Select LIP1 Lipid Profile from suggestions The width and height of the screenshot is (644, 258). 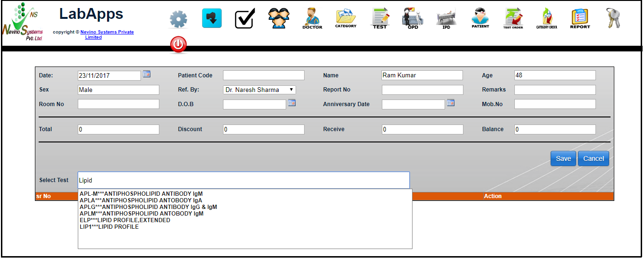109,227
